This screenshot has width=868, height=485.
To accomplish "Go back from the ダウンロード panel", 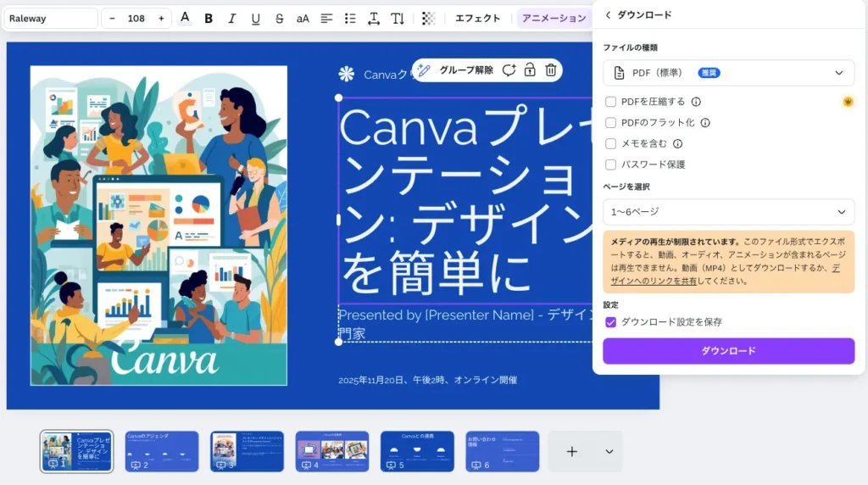I will [608, 15].
